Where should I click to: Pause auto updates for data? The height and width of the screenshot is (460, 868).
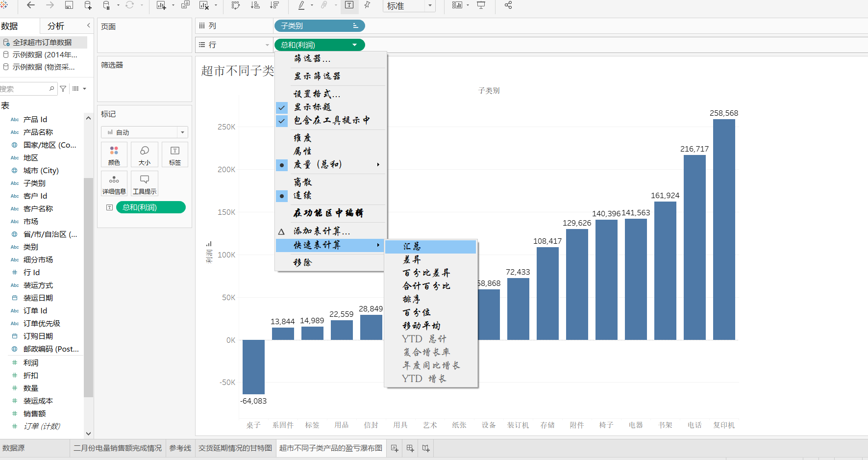[107, 5]
